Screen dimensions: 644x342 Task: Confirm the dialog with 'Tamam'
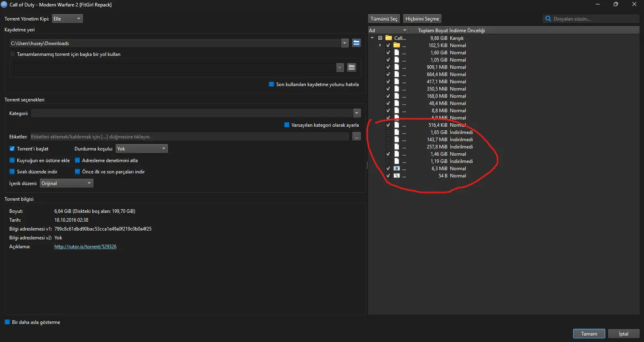(x=589, y=334)
